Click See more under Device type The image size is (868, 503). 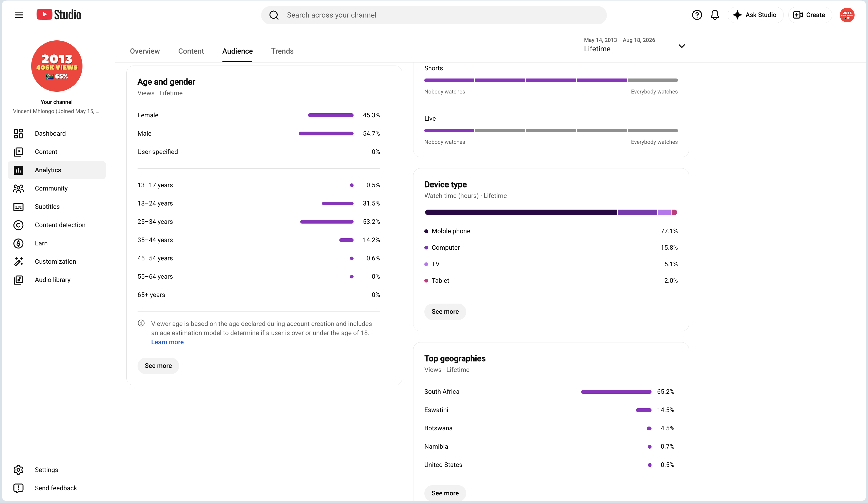point(445,311)
